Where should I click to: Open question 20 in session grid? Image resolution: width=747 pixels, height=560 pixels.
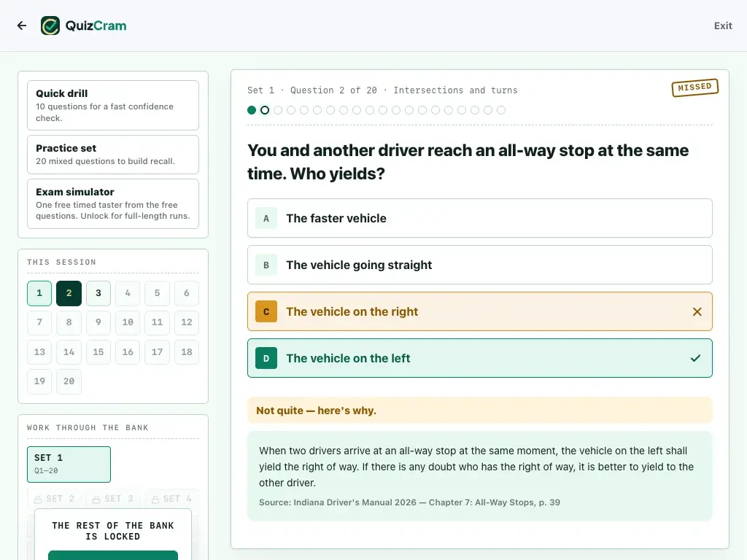(x=69, y=381)
